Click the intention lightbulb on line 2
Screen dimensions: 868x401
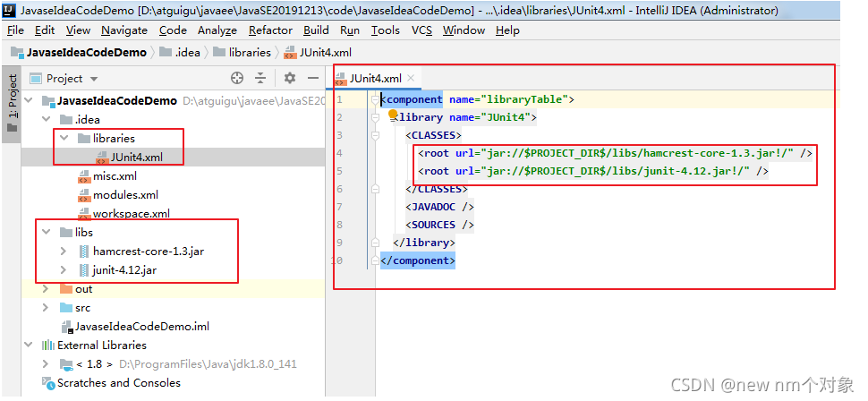[x=393, y=114]
